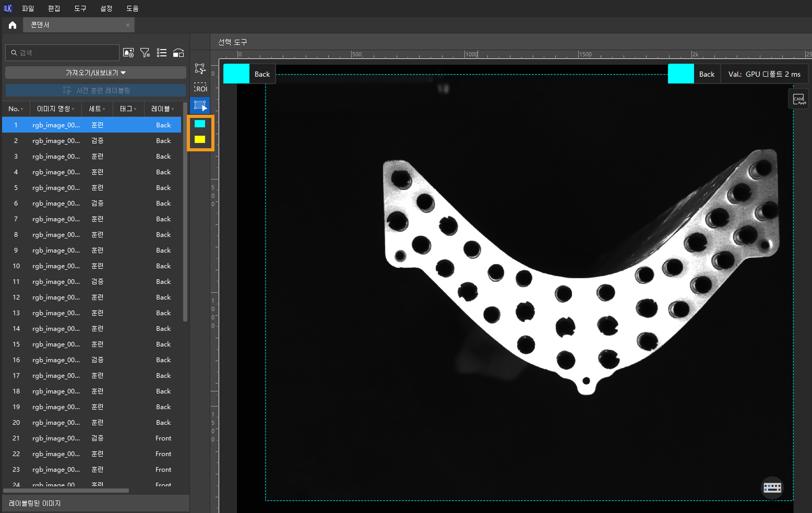Click the dataset split icon beside list icon

click(x=178, y=53)
